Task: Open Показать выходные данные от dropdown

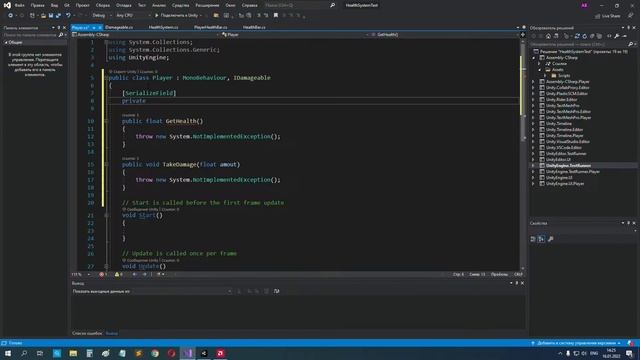Action: [x=182, y=291]
